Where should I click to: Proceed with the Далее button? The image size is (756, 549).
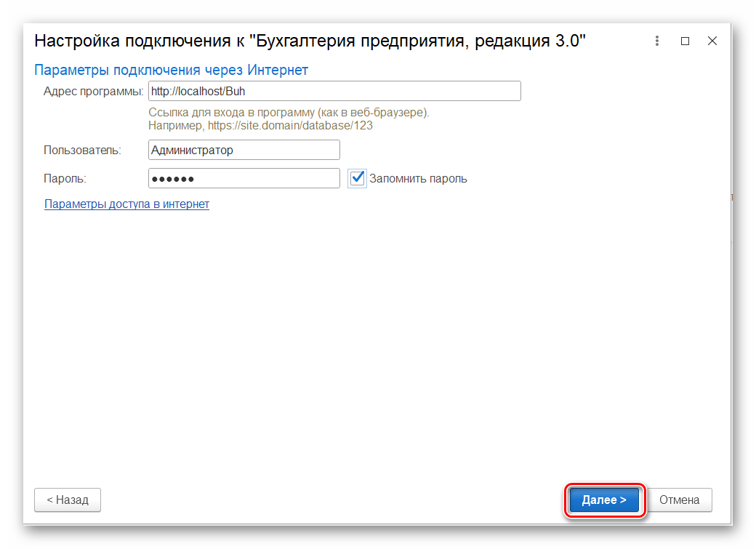604,500
